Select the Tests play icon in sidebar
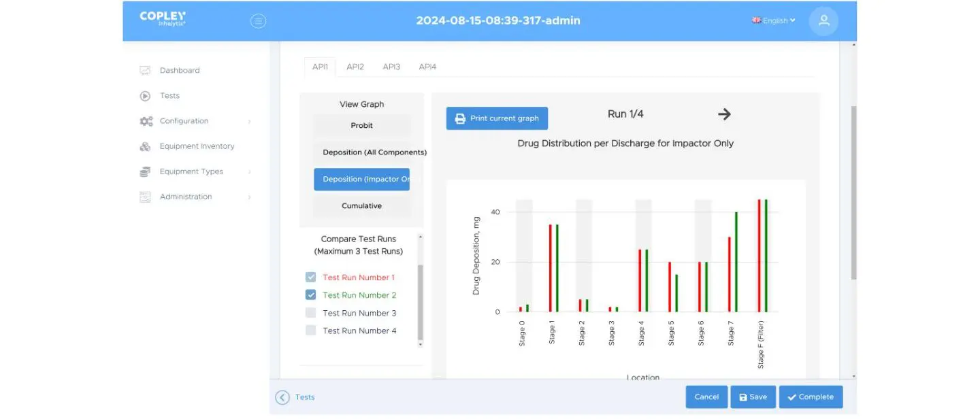980x419 pixels. (145, 95)
